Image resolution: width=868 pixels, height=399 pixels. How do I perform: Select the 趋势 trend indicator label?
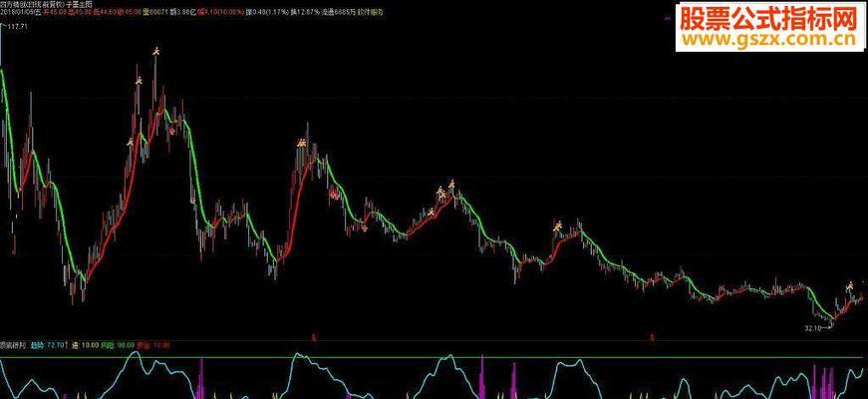(39, 344)
